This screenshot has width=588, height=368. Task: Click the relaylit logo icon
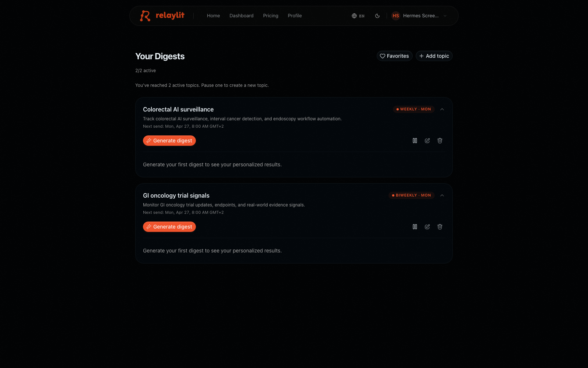pos(145,16)
